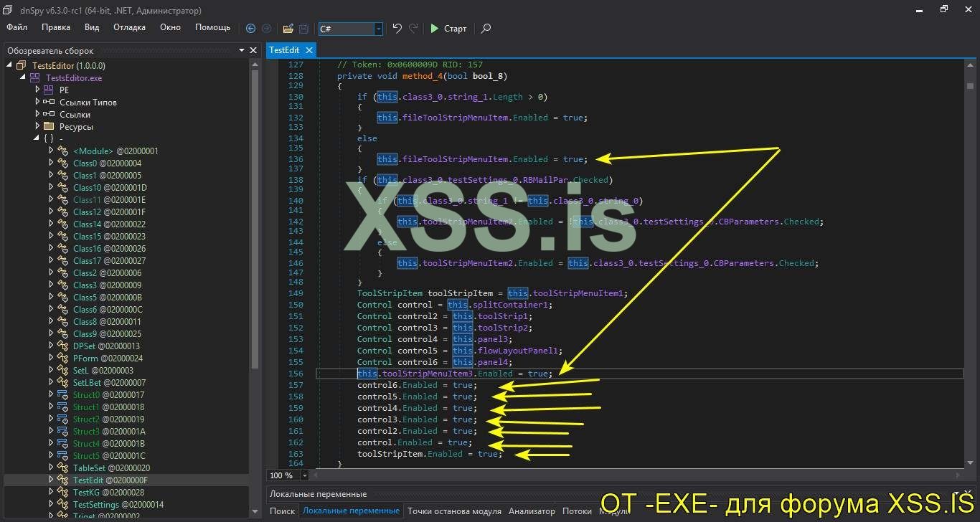Select TestKG @02000028 in the tree
The width and height of the screenshot is (980, 522).
coord(108,493)
